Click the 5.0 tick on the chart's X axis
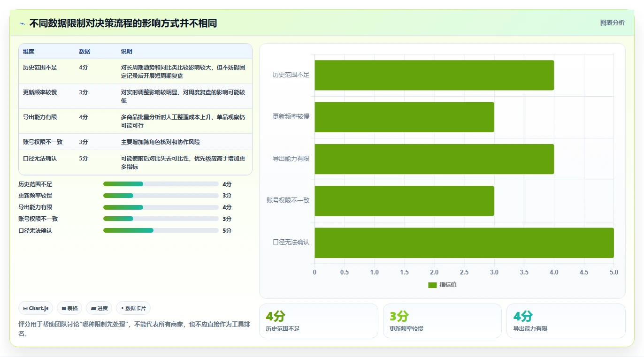This screenshot has width=644, height=357. pos(613,273)
